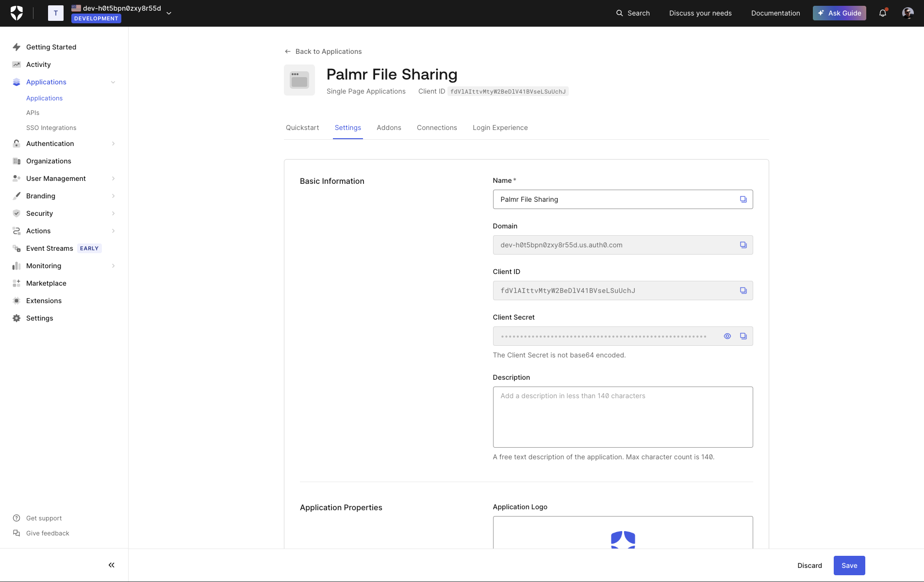The image size is (924, 582).
Task: Expand the Branding section chevron
Action: 113,196
